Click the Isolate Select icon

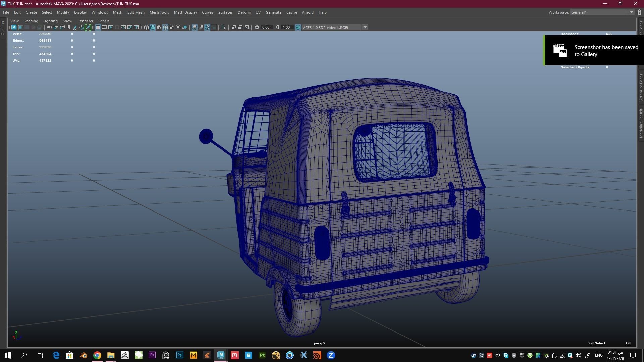tap(224, 27)
